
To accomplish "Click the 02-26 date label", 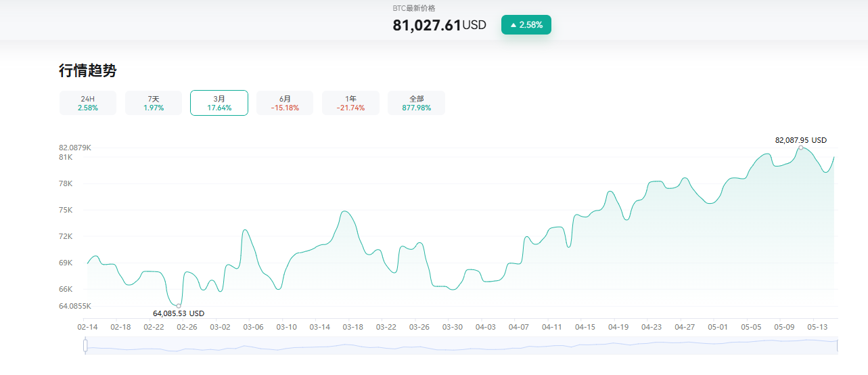I will tap(187, 327).
